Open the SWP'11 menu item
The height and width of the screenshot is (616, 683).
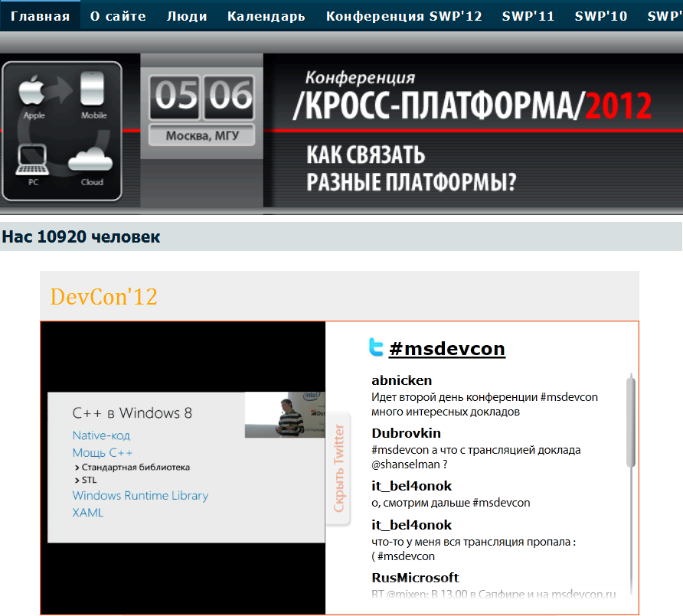[x=528, y=16]
